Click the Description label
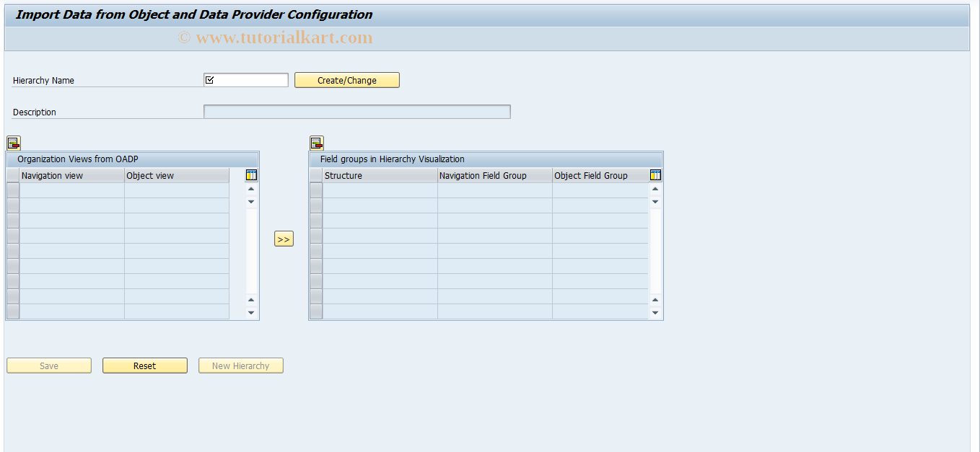 pyautogui.click(x=35, y=112)
